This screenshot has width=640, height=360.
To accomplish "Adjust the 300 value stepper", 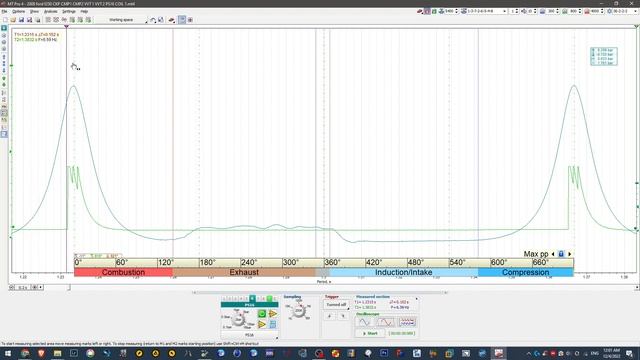I will [557, 11].
